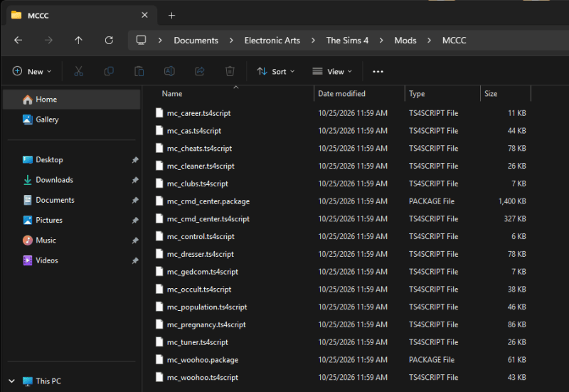Unpin Videos using its pin icon
The height and width of the screenshot is (392, 569).
[x=135, y=260]
